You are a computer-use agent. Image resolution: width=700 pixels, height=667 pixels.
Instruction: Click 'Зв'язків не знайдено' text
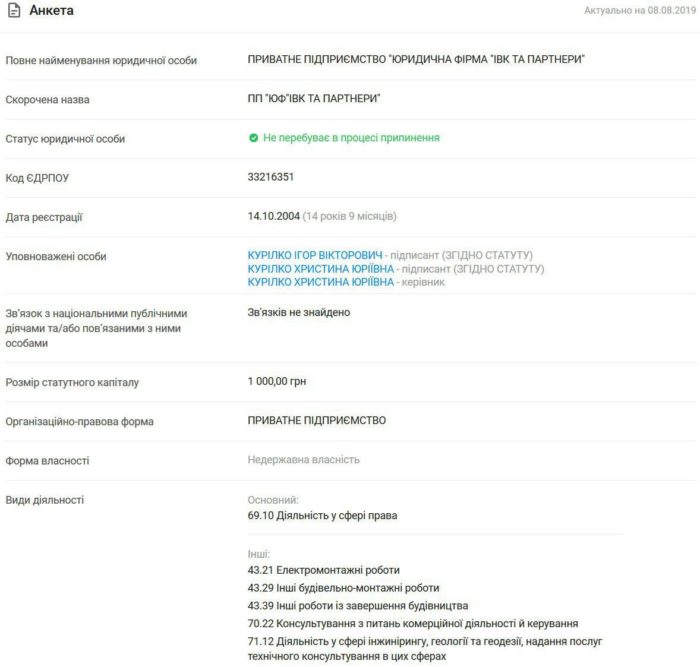click(x=299, y=313)
